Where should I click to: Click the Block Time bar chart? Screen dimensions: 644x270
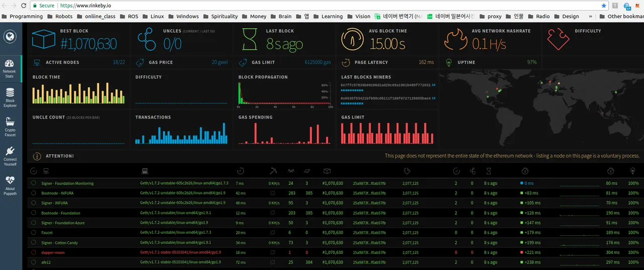tap(78, 93)
